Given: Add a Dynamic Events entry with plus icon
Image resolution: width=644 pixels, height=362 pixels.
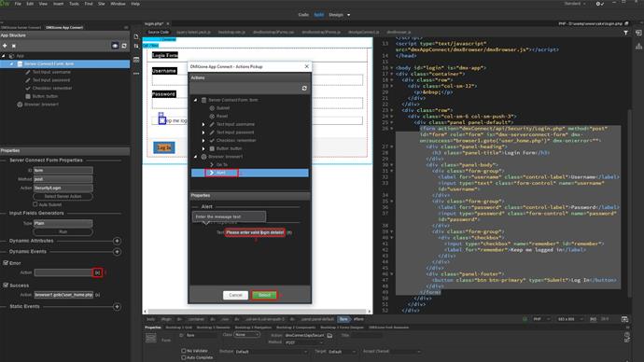Looking at the screenshot, I should point(117,252).
